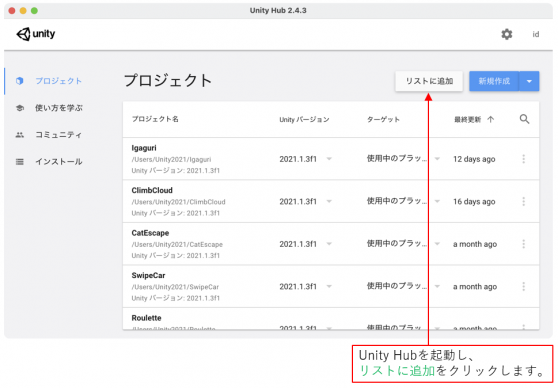Click the ターゲット column header
This screenshot has width=558, height=388.
click(383, 120)
